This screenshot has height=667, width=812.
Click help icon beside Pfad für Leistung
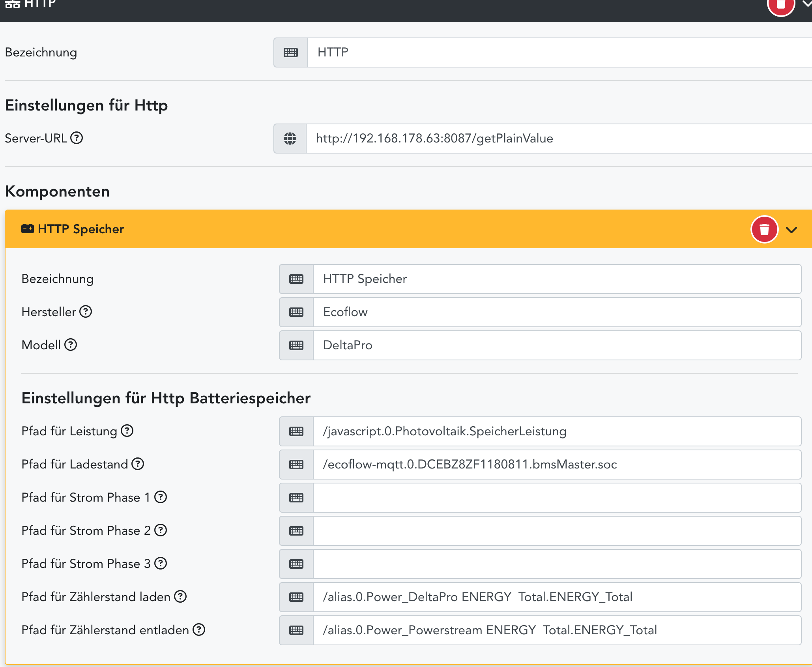tap(127, 431)
